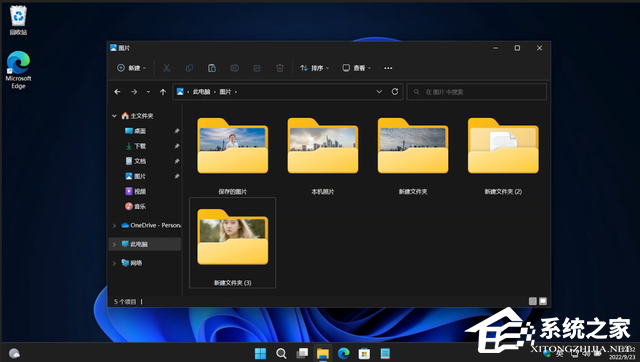640x362 pixels.
Task: Open the 排序 (Sort) dropdown
Action: [314, 68]
